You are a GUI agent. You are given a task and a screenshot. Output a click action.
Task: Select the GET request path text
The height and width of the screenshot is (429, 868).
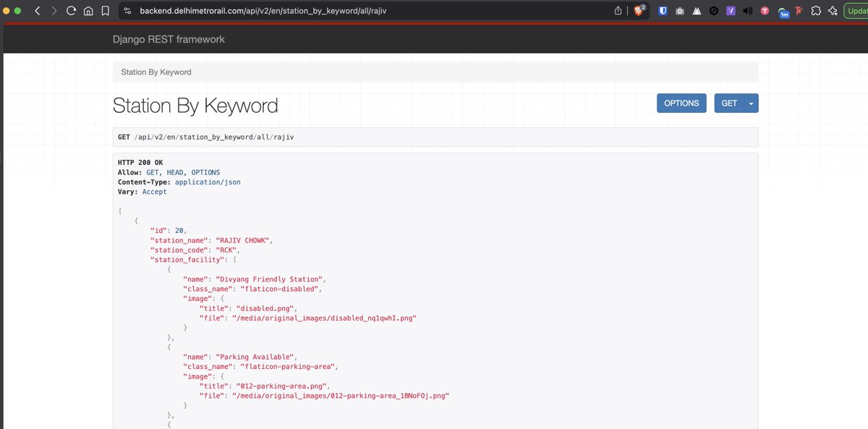pos(213,137)
